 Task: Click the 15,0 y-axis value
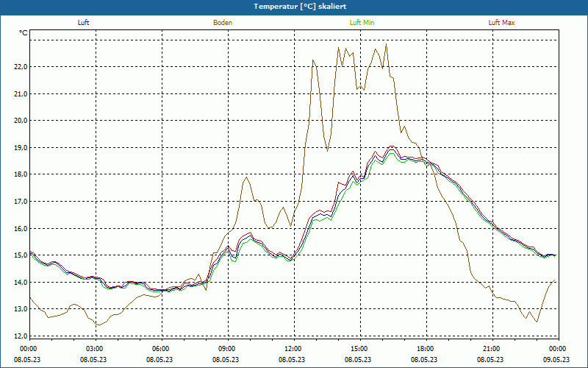click(21, 255)
